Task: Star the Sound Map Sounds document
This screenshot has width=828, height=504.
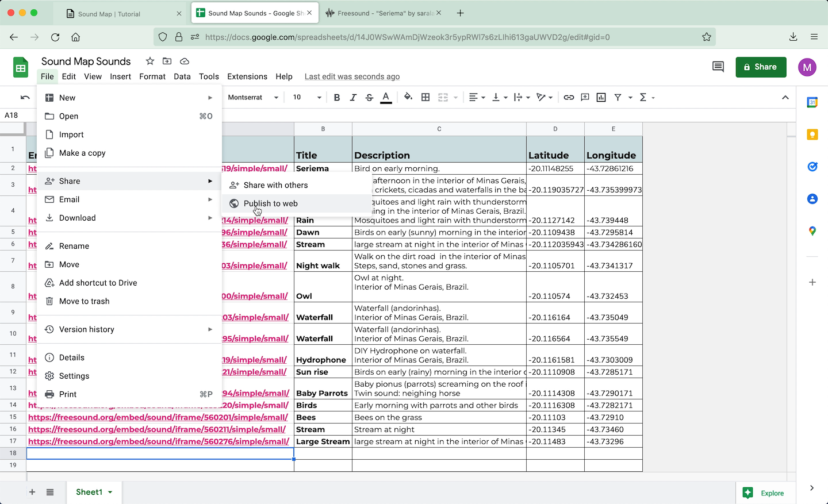Action: point(150,61)
